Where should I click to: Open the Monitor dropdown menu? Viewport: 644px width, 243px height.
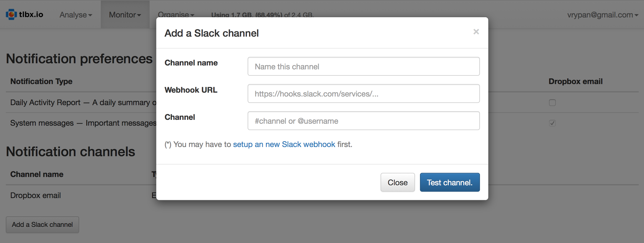click(x=125, y=15)
